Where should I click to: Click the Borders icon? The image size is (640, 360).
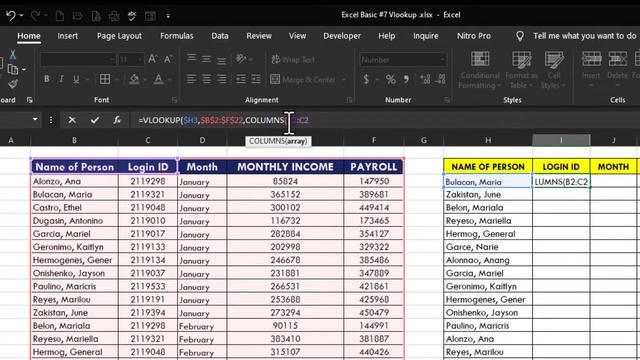click(105, 79)
